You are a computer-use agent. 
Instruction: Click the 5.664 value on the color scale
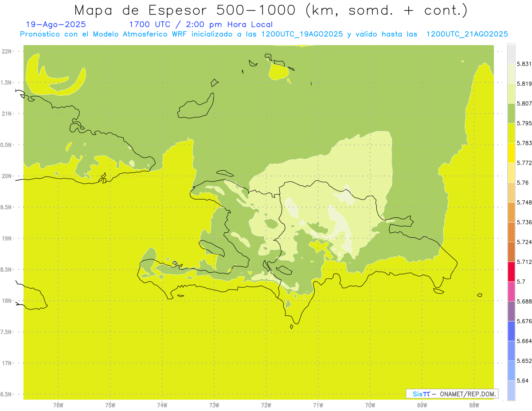pos(524,341)
